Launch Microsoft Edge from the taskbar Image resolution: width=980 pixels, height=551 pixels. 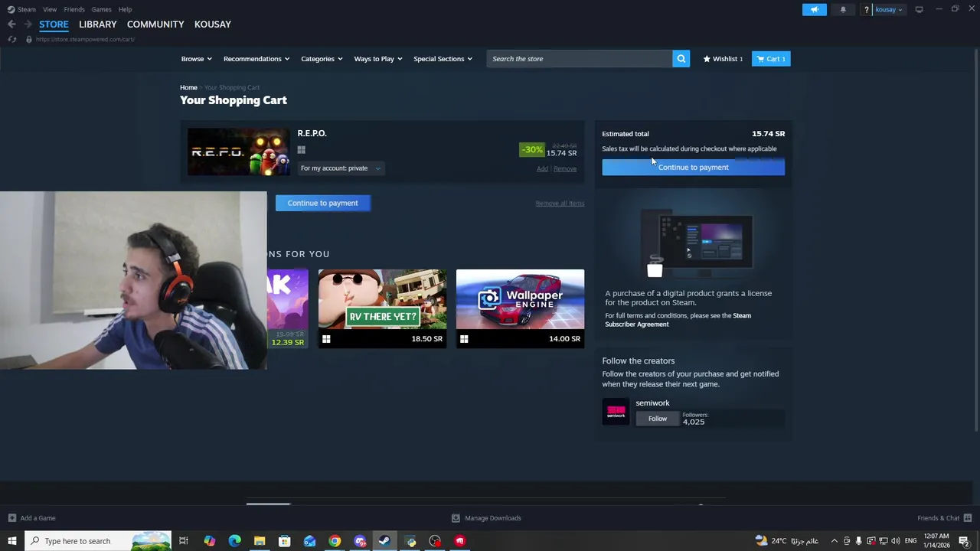pos(234,541)
